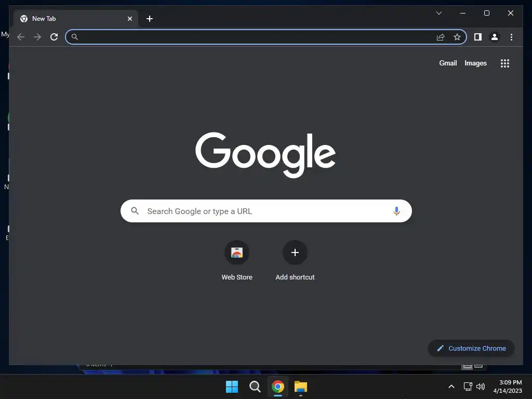This screenshot has height=399, width=532.
Task: Bookmark this tab with star icon
Action: (457, 37)
